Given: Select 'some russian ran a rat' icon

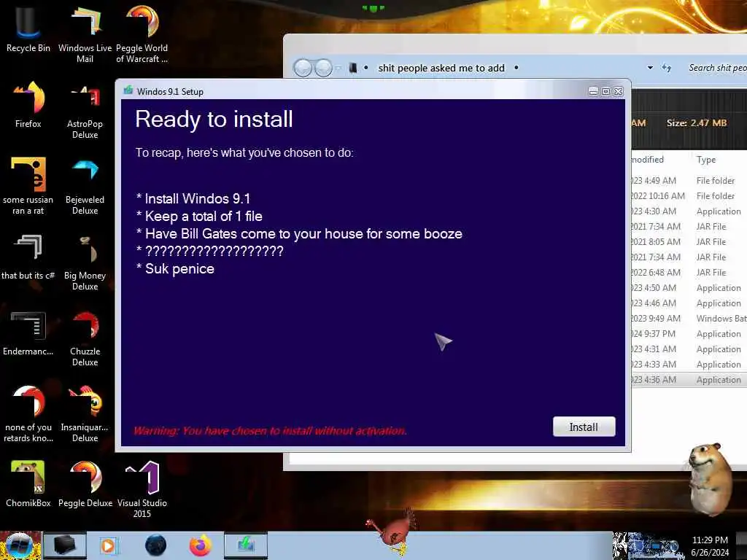Looking at the screenshot, I should click(x=28, y=186).
